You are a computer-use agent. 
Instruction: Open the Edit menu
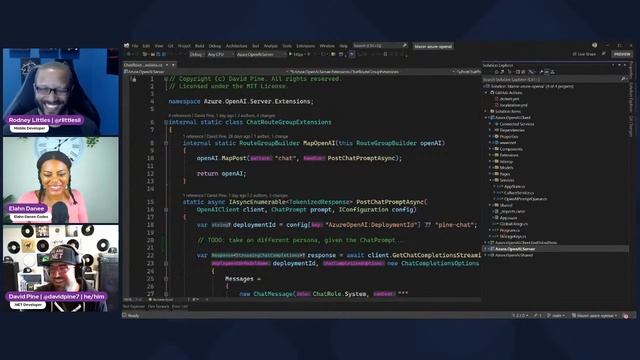pos(146,46)
